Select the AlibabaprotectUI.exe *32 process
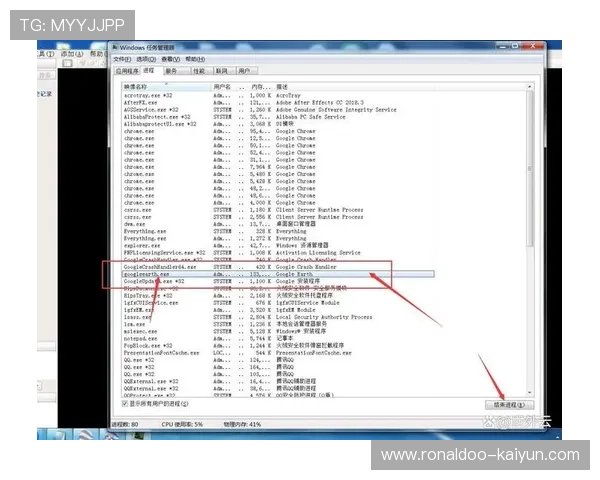This screenshot has width=600, height=480. click(278, 124)
